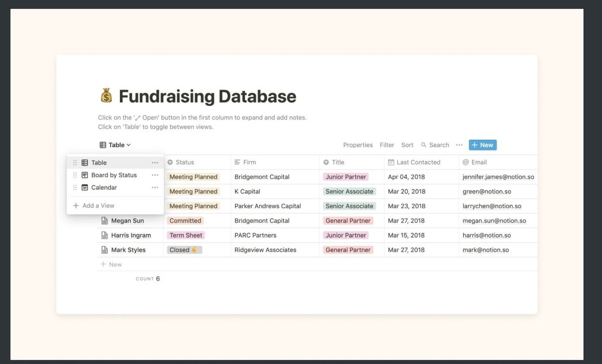Click the Megan Sun page icon
The image size is (602, 364).
[104, 220]
